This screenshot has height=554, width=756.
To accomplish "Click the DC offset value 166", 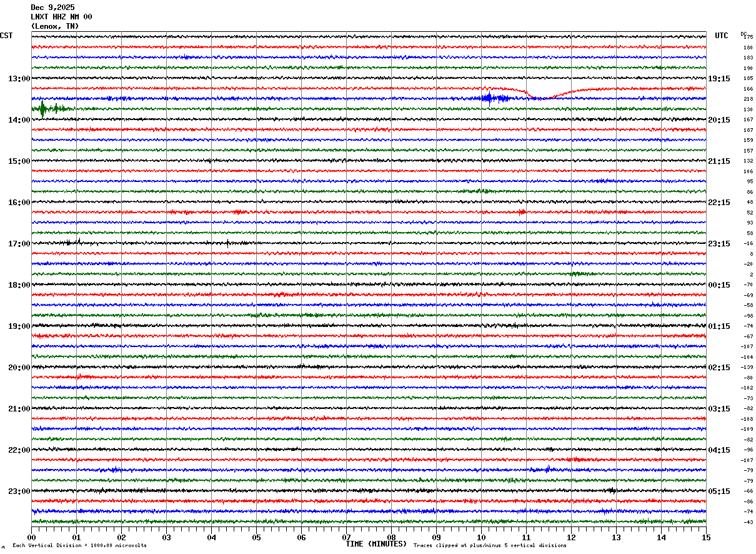I will pyautogui.click(x=749, y=89).
